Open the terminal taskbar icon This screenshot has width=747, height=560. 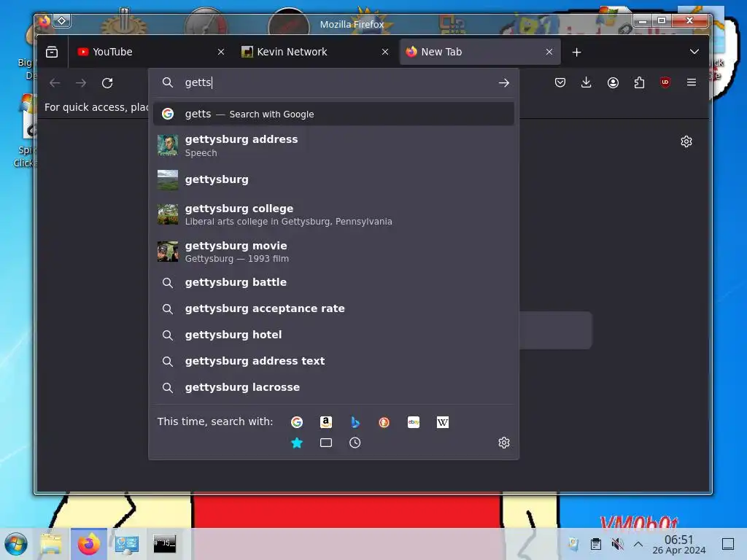pos(164,544)
